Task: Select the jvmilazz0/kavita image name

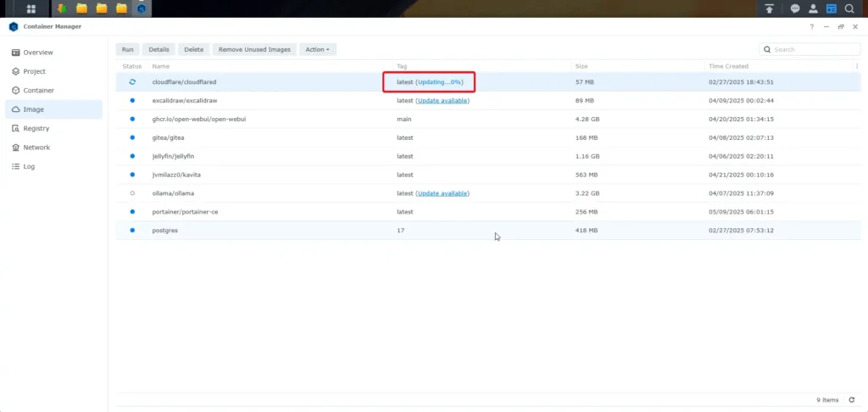Action: pos(176,175)
